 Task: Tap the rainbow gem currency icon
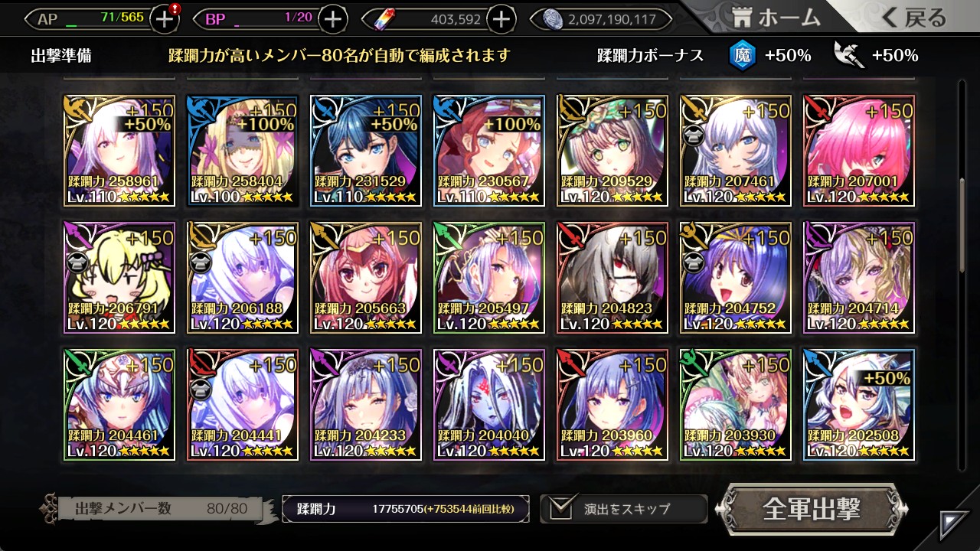point(381,20)
